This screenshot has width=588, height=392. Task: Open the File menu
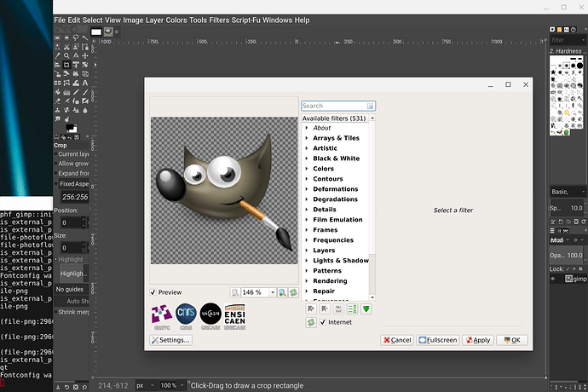point(60,20)
